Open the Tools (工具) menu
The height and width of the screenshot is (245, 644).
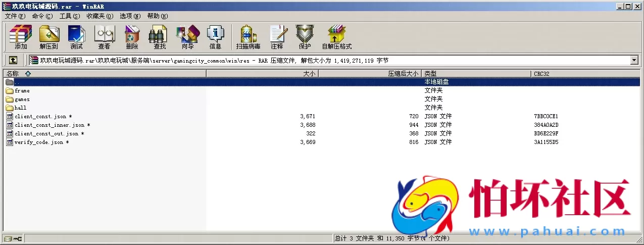(70, 16)
